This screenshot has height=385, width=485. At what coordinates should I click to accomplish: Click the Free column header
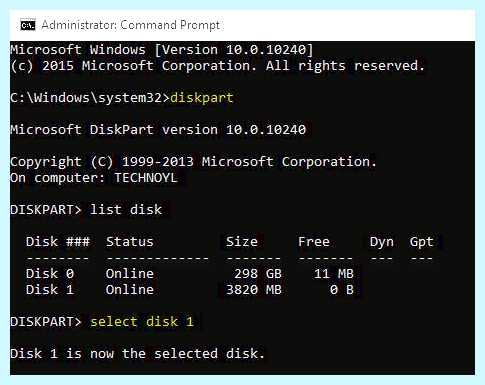point(314,242)
